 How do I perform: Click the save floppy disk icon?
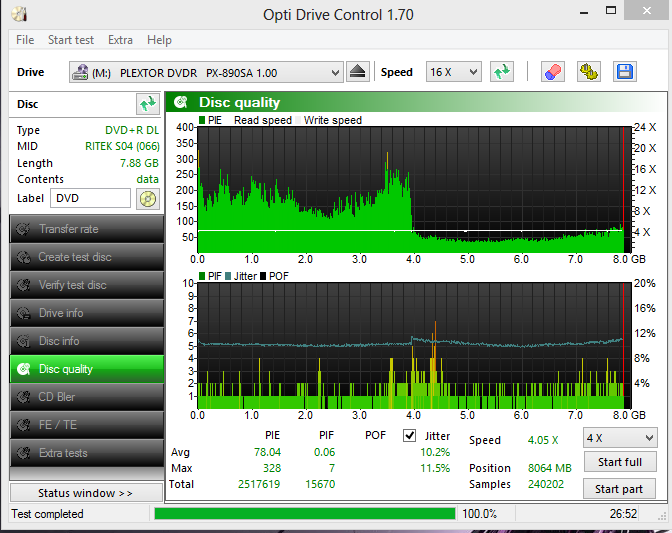coord(625,72)
